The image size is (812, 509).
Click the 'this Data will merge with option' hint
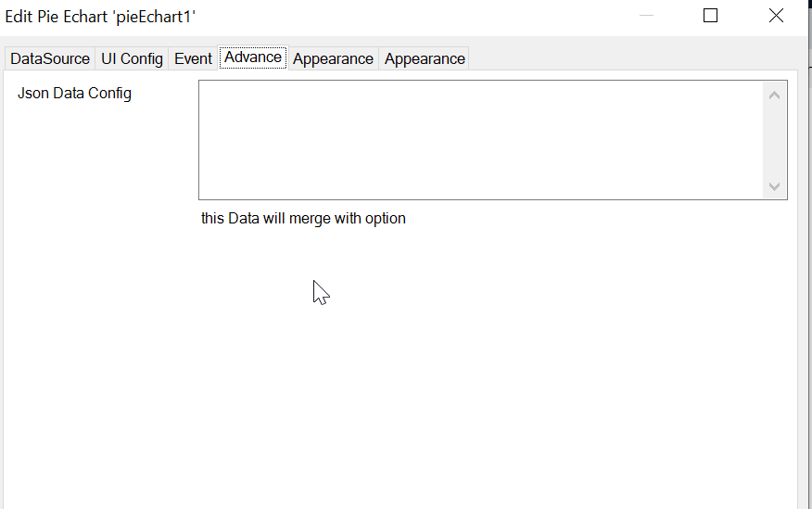[303, 219]
